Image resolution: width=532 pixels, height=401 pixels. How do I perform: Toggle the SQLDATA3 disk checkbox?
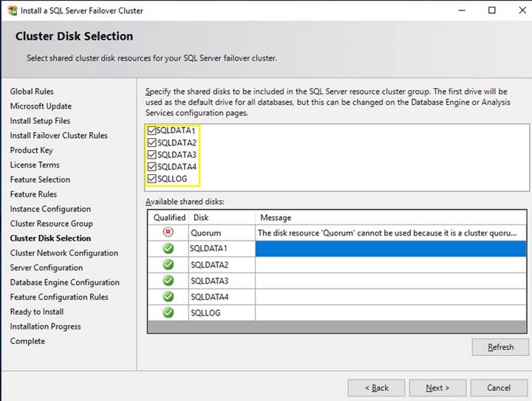coord(151,154)
